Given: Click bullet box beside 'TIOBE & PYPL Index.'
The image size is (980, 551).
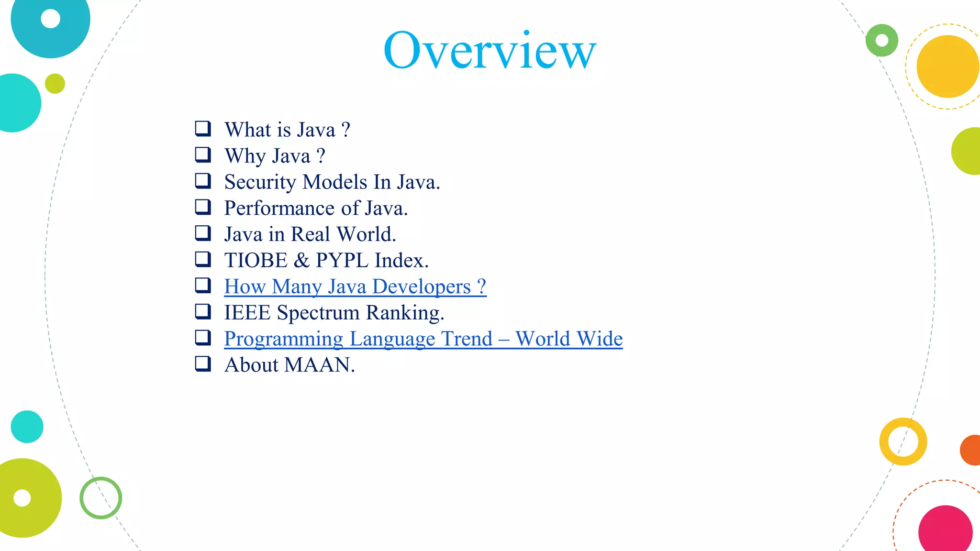Looking at the screenshot, I should pos(203,259).
